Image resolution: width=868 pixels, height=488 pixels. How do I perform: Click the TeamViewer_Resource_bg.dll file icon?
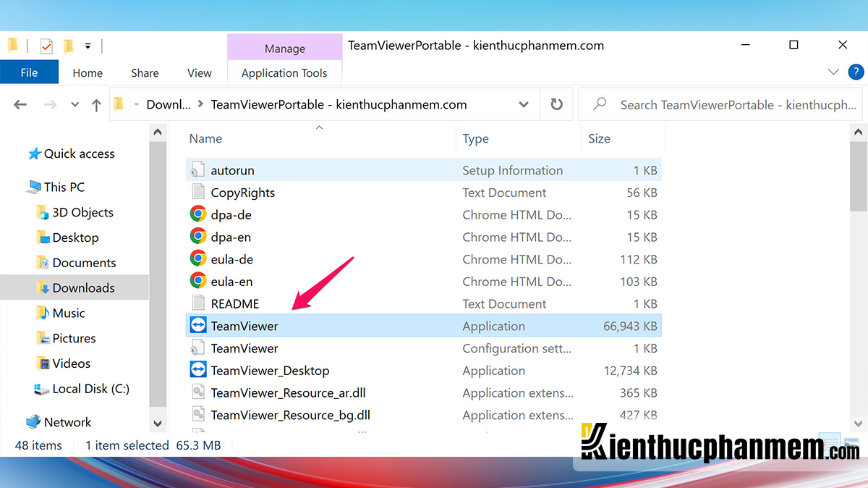198,415
